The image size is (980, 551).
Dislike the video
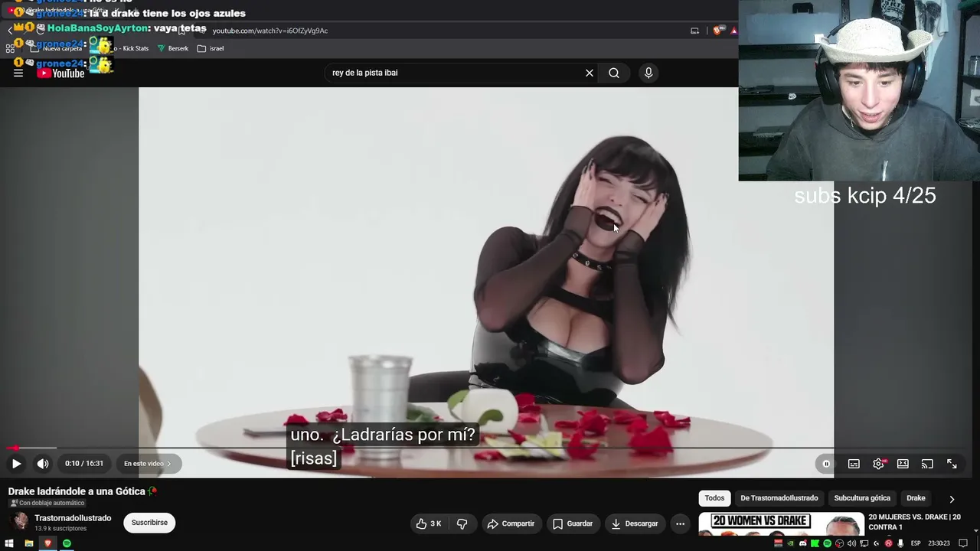[462, 523]
